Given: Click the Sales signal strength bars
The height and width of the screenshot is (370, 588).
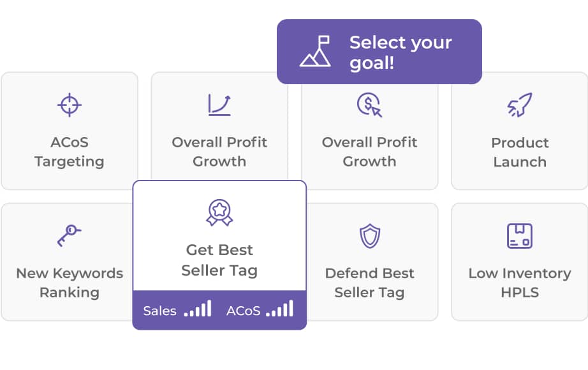Looking at the screenshot, I should 198,309.
